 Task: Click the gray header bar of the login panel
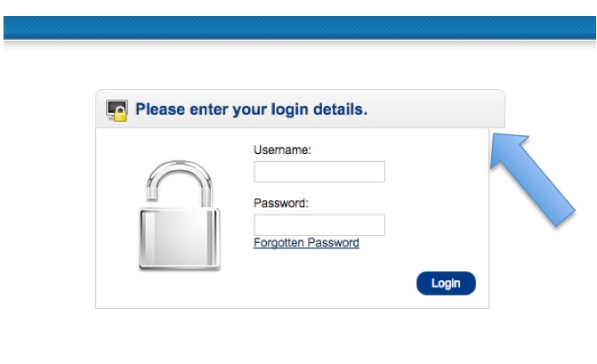click(300, 109)
